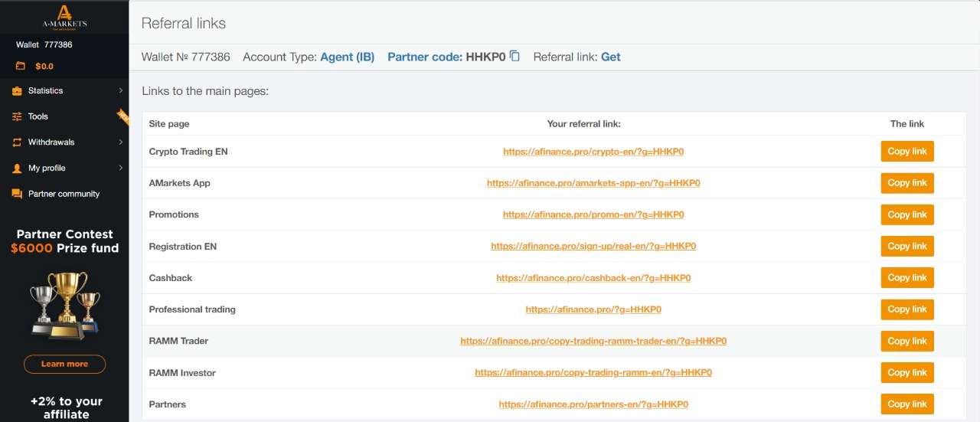The height and width of the screenshot is (422, 980).
Task: Expand the Statistics menu chevron
Action: (121, 91)
